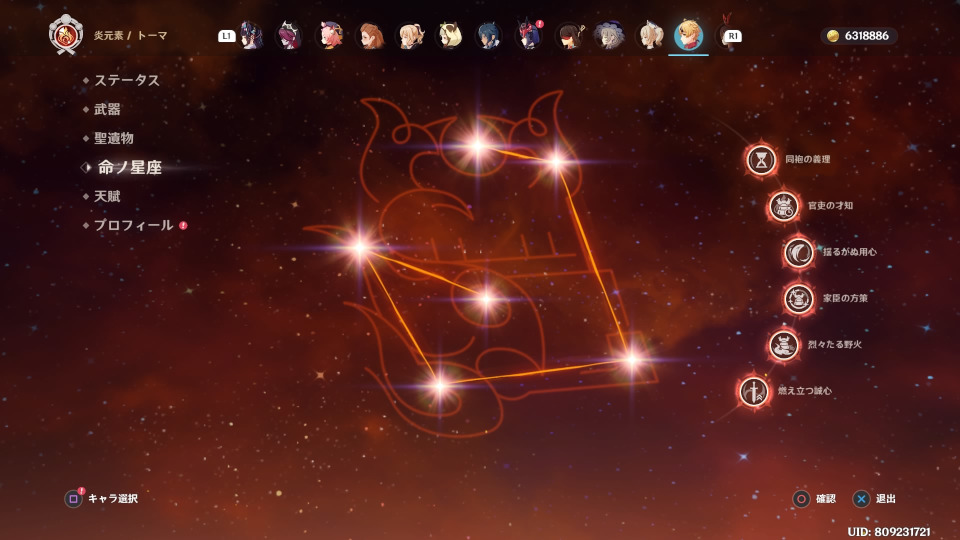The image size is (960, 540).
Task: Click the 6318886 Mora amount
Action: [866, 36]
